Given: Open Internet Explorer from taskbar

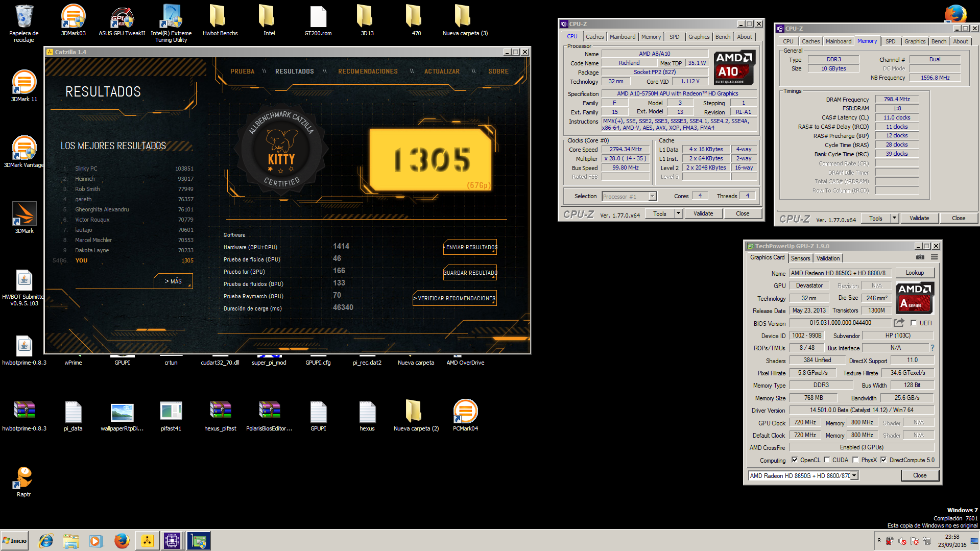Looking at the screenshot, I should 46,541.
